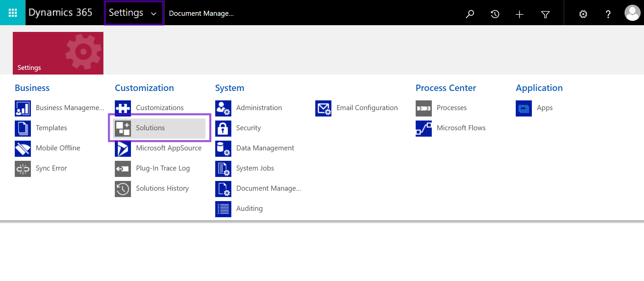
Task: Click the plus quick create icon
Action: [x=519, y=14]
